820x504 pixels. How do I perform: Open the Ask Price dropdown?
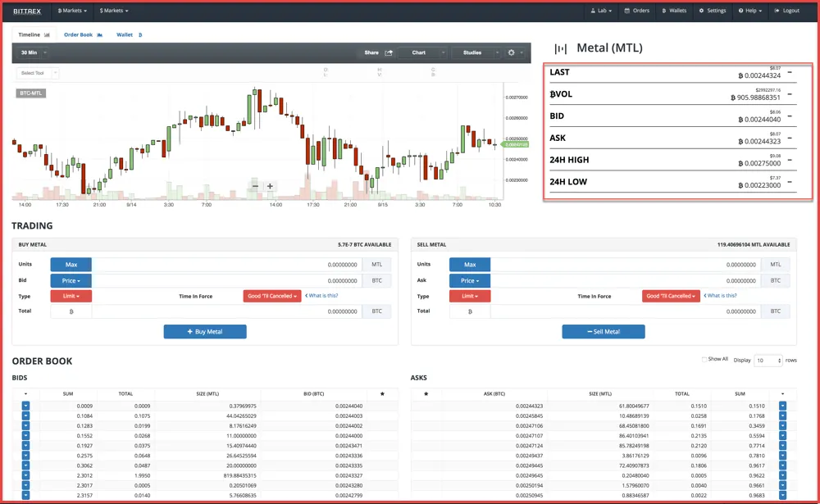[470, 281]
